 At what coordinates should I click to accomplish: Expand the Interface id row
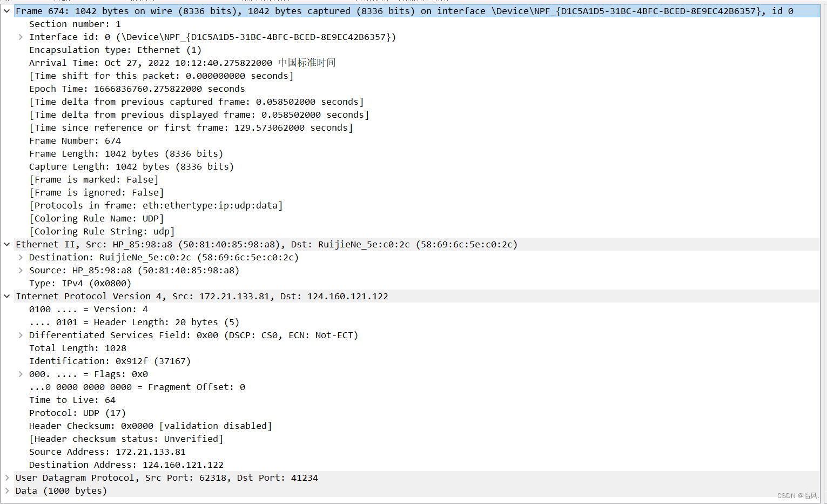tap(21, 37)
